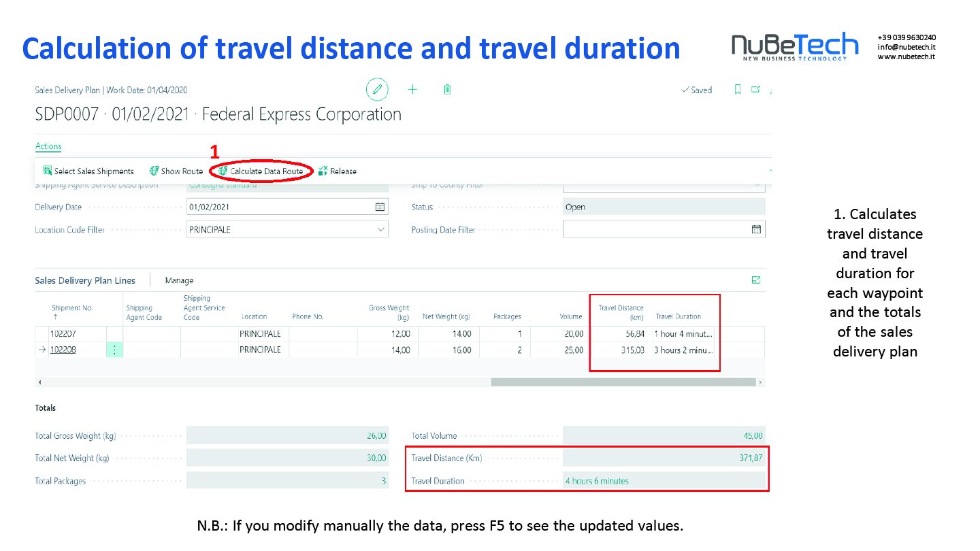
Task: Click the left scroll arrow of lines grid
Action: [x=39, y=382]
